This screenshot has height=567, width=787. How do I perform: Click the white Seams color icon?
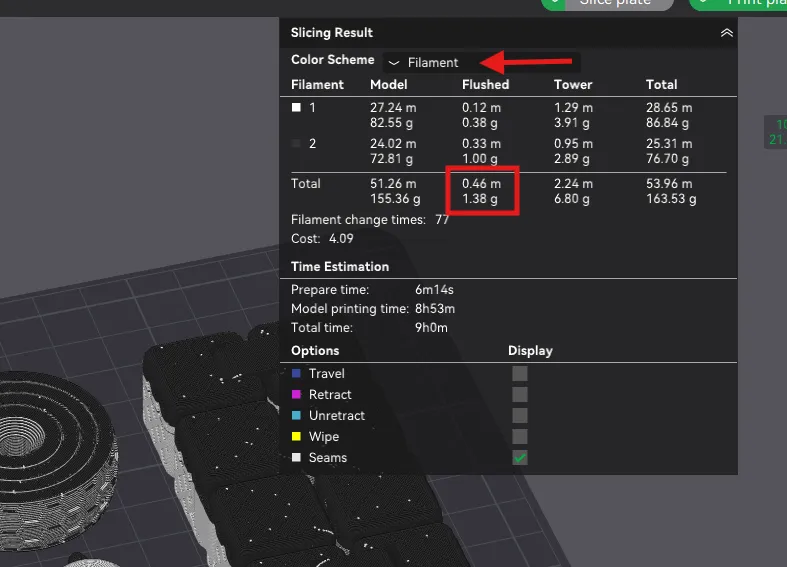click(296, 457)
